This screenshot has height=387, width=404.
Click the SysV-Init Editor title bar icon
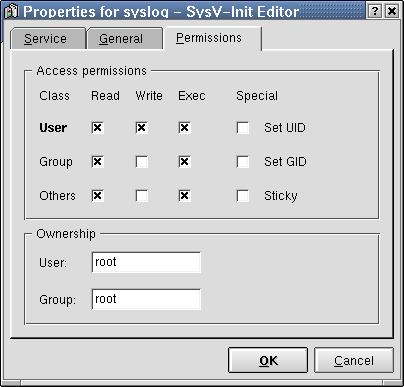[x=11, y=11]
